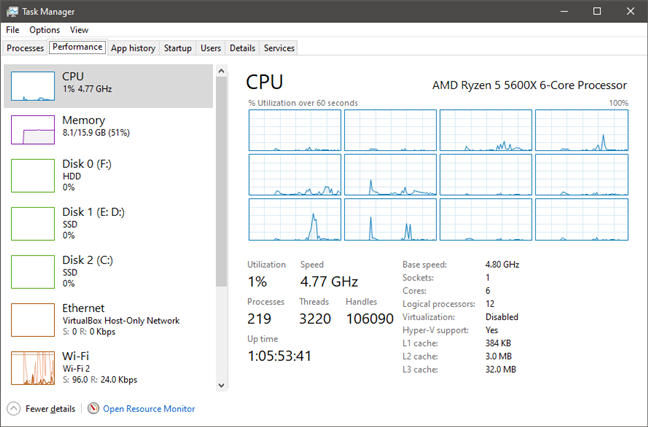The image size is (648, 427).
Task: Collapse with the Fewer details chevron icon
Action: click(14, 409)
